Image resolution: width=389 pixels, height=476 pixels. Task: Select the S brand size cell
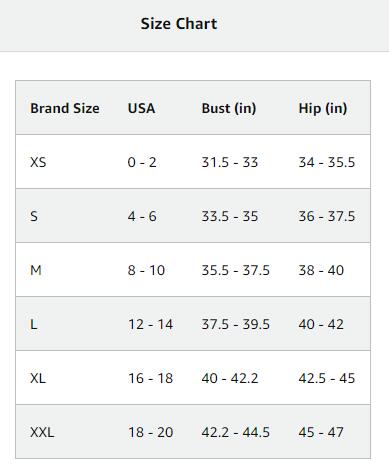(x=34, y=216)
